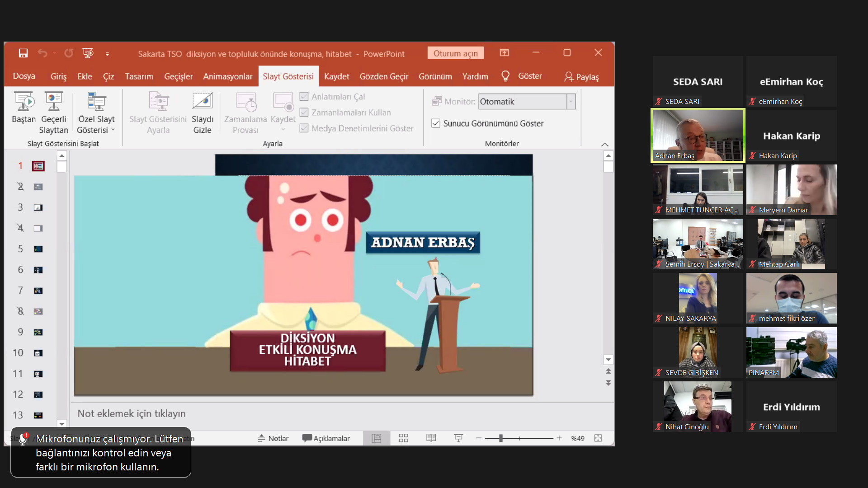Click slide editor scroll up arrow
Viewport: 868px width, 488px height.
[x=609, y=155]
